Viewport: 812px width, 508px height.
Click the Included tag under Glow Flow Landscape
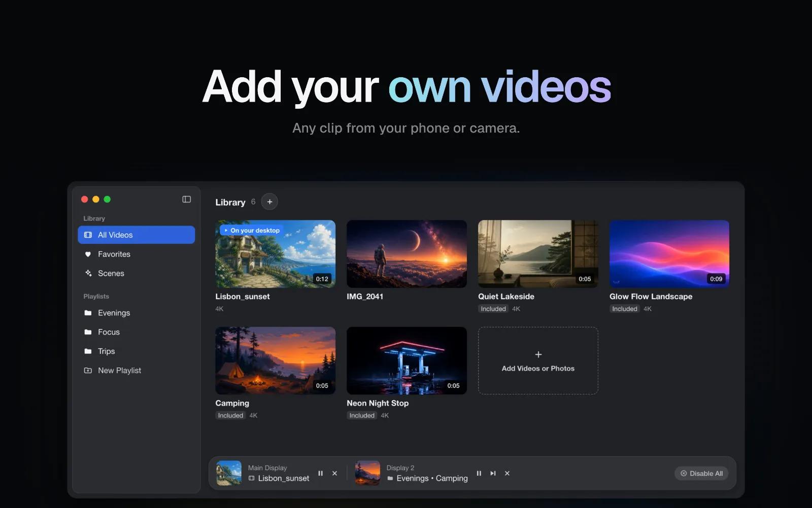(625, 309)
